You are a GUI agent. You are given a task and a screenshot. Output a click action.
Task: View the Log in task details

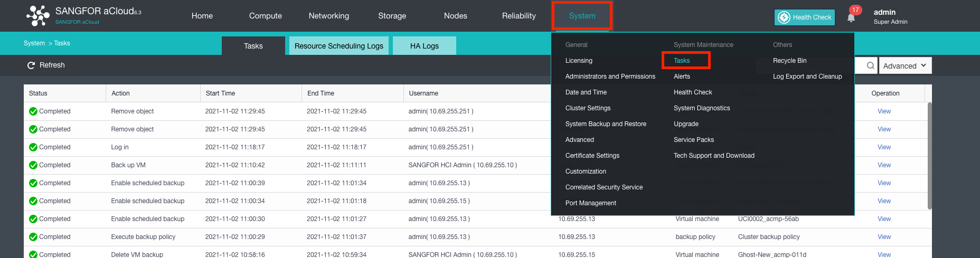884,147
